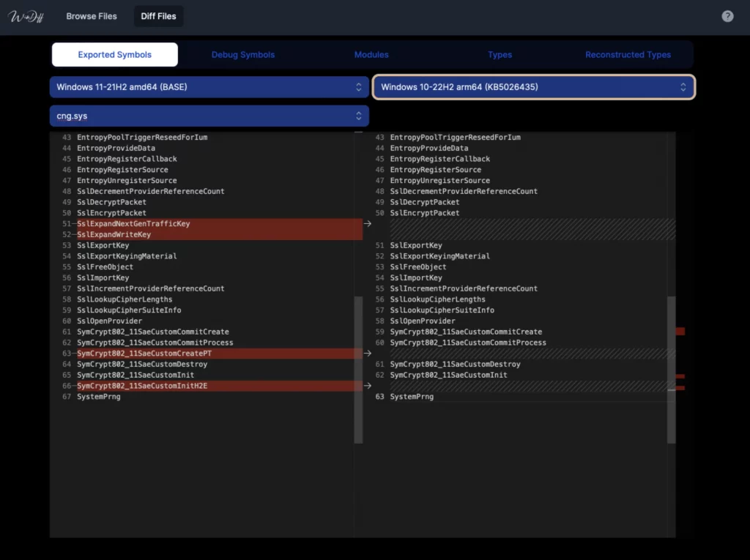This screenshot has width=750, height=560.
Task: Click the left pane vertical scrollbar thumb
Action: [x=358, y=370]
